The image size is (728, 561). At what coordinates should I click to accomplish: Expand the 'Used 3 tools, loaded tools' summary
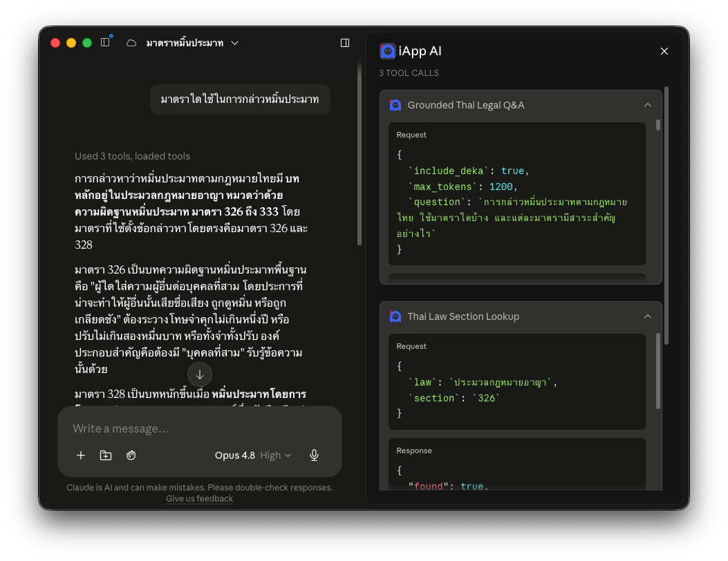pyautogui.click(x=132, y=156)
